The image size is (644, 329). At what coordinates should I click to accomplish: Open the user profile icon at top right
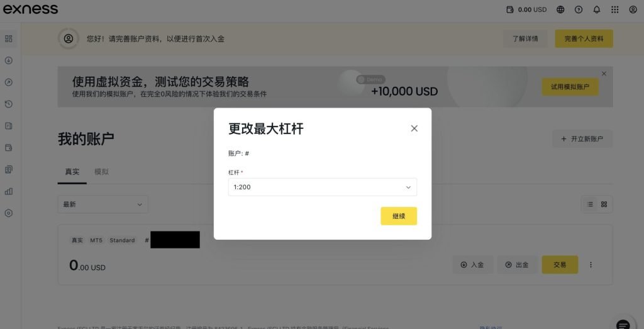coord(633,9)
